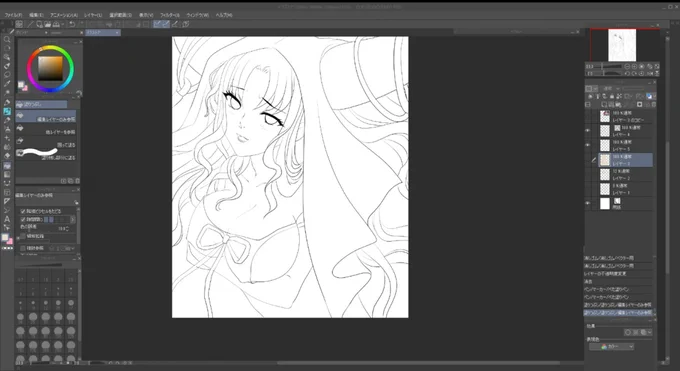Select the 塗り残し部分に塗る sub tool

46,154
